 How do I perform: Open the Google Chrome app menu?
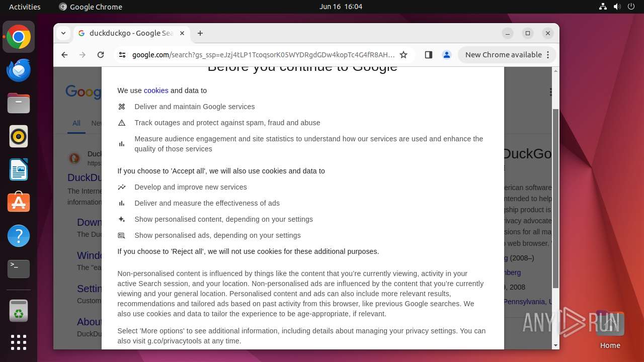(91, 7)
